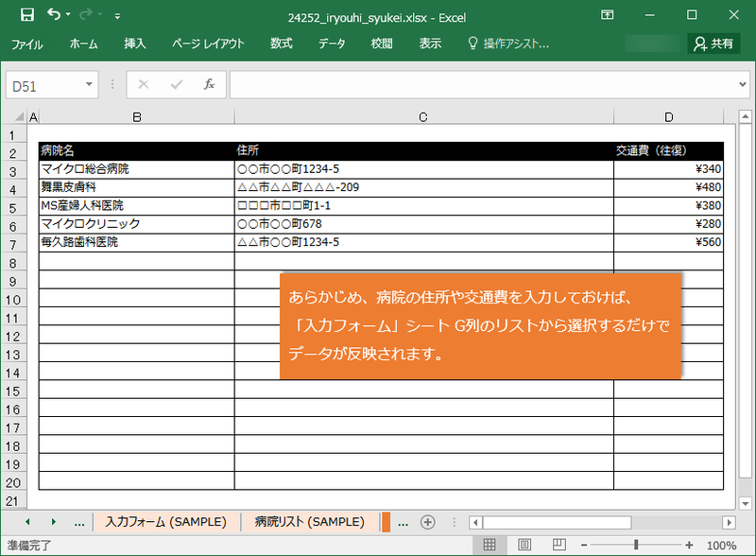Open the ファイル menu
The height and width of the screenshot is (556, 756).
point(29,43)
